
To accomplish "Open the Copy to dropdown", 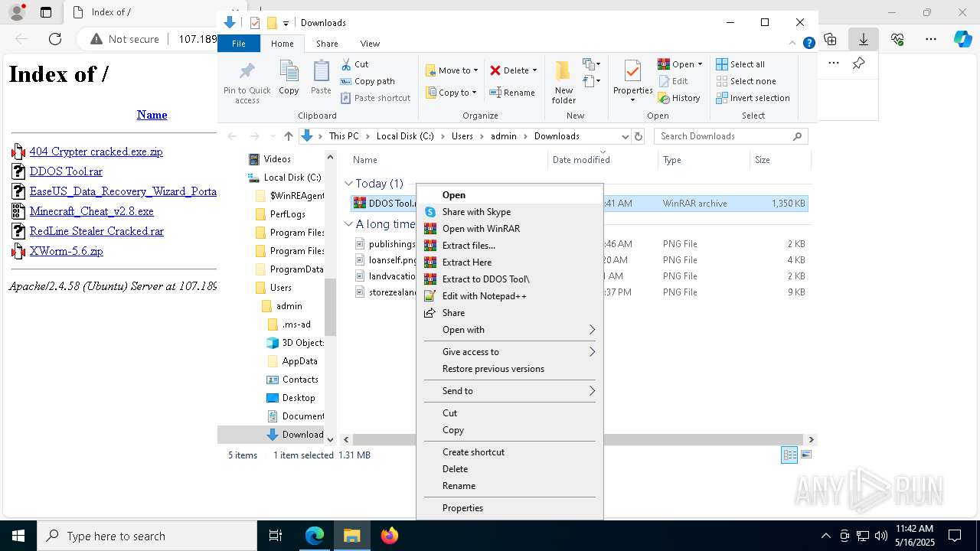I will click(x=452, y=93).
